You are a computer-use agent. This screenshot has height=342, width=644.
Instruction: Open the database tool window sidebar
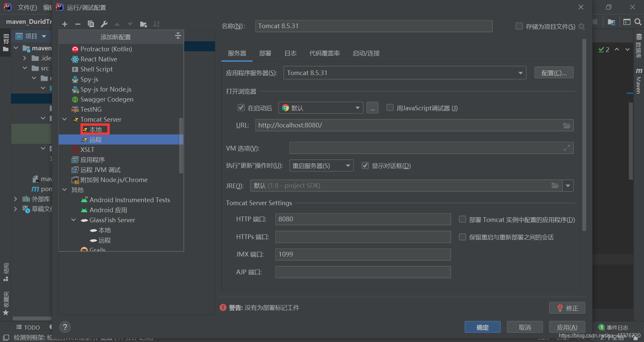[639, 46]
